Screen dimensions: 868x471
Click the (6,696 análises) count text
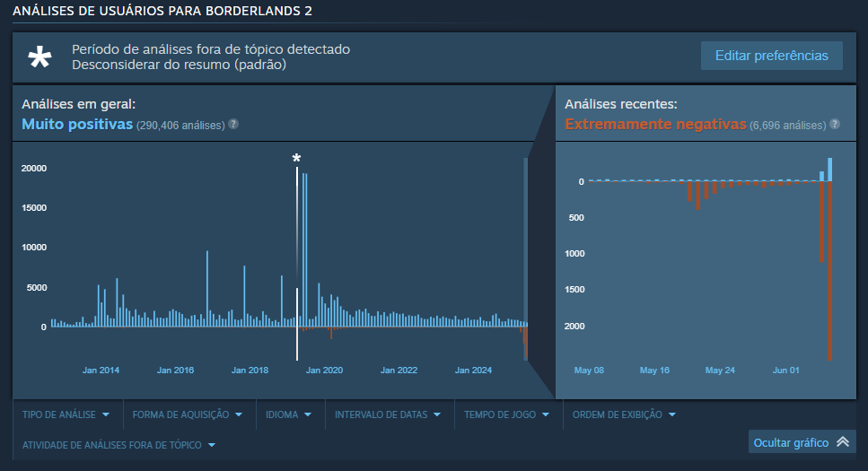[x=788, y=126]
